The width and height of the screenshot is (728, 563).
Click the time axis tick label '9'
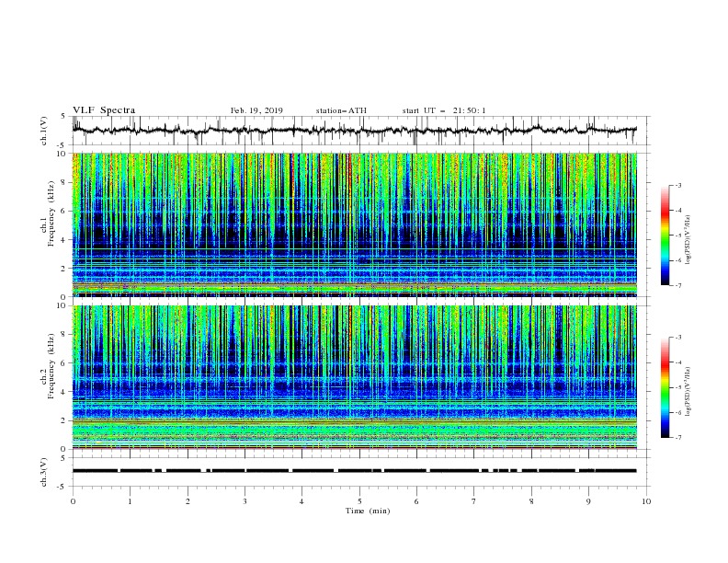coord(588,501)
